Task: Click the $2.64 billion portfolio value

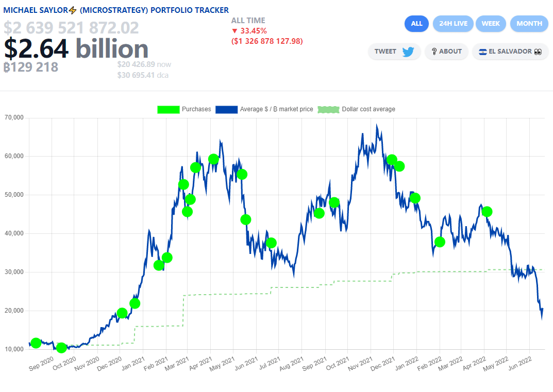Action: (x=76, y=49)
